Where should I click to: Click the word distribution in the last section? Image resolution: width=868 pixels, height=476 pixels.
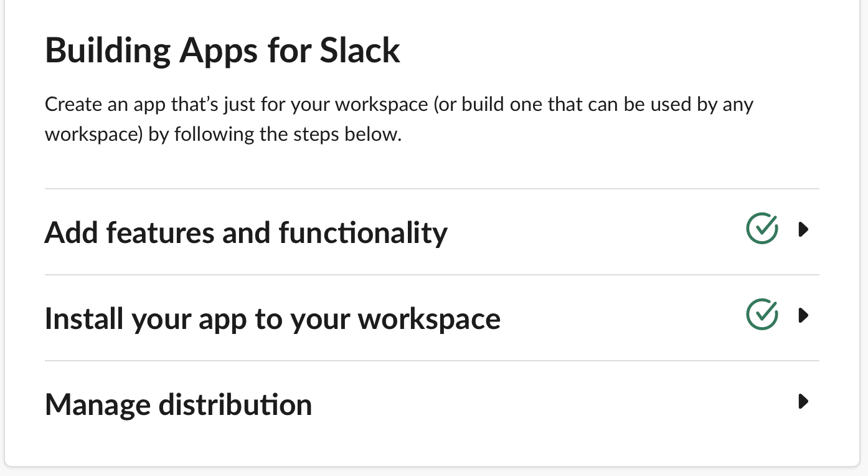click(235, 404)
